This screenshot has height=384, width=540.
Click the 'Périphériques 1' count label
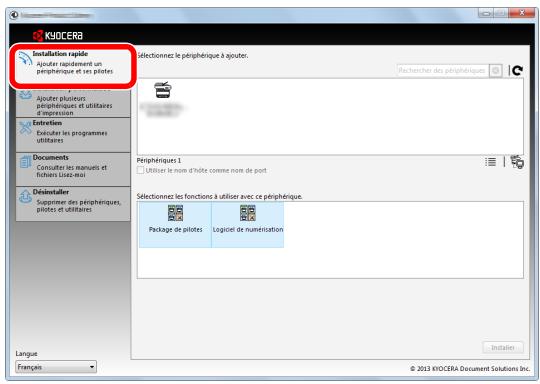coord(159,160)
